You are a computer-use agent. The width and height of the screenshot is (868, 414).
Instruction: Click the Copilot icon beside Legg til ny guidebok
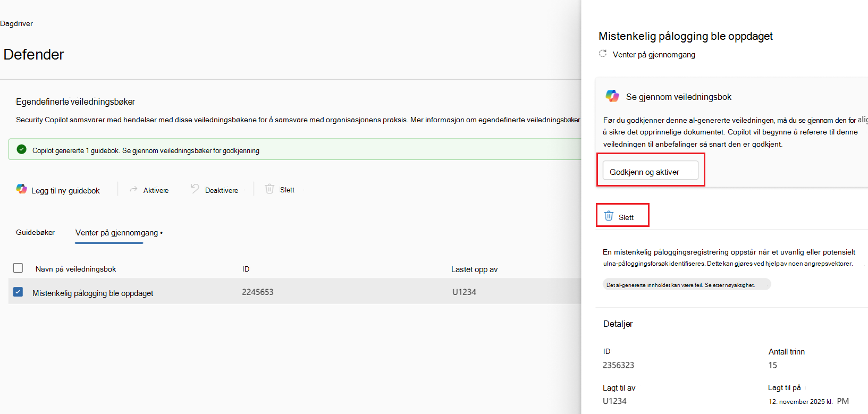21,189
